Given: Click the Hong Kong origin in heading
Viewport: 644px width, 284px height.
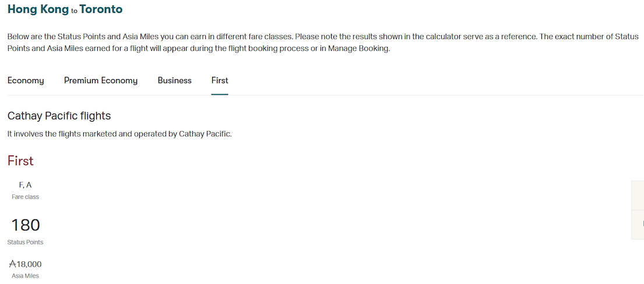Looking at the screenshot, I should coord(38,9).
